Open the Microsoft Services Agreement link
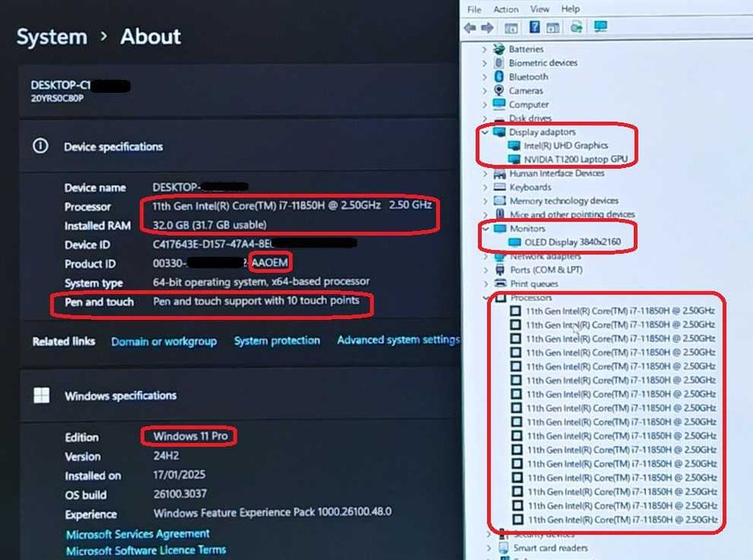The width and height of the screenshot is (753, 560). 138,534
